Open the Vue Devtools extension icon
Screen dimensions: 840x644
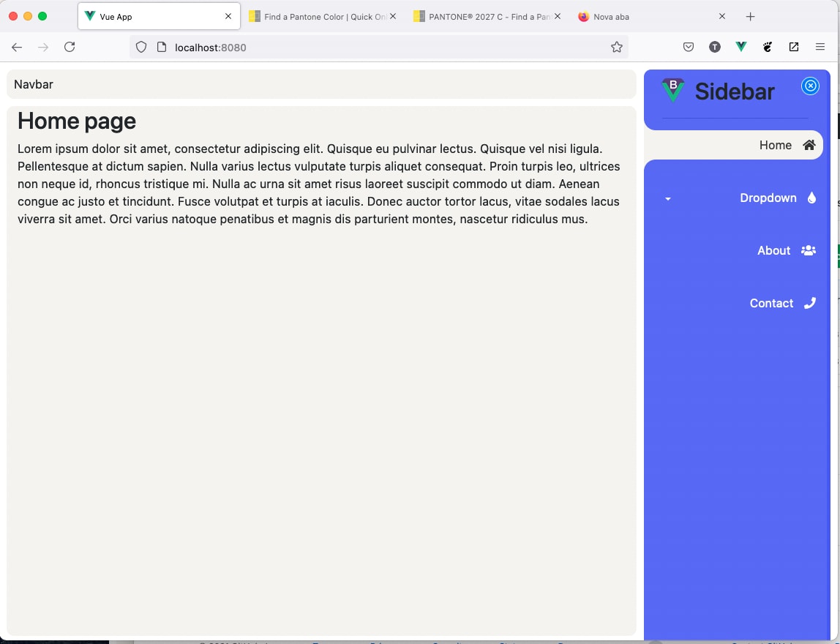tap(740, 46)
